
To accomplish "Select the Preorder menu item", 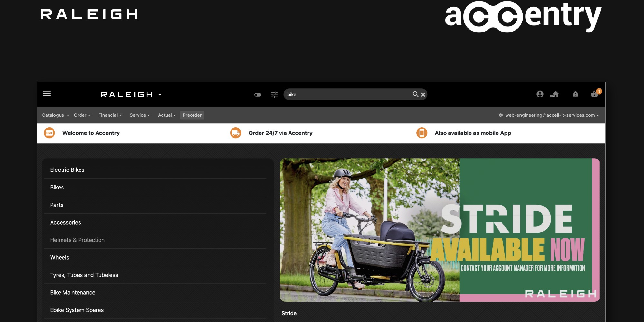I will (x=192, y=115).
